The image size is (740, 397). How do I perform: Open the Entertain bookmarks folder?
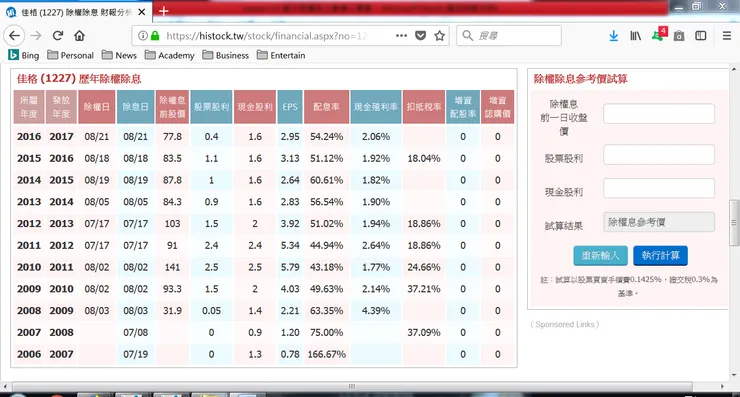click(x=281, y=55)
